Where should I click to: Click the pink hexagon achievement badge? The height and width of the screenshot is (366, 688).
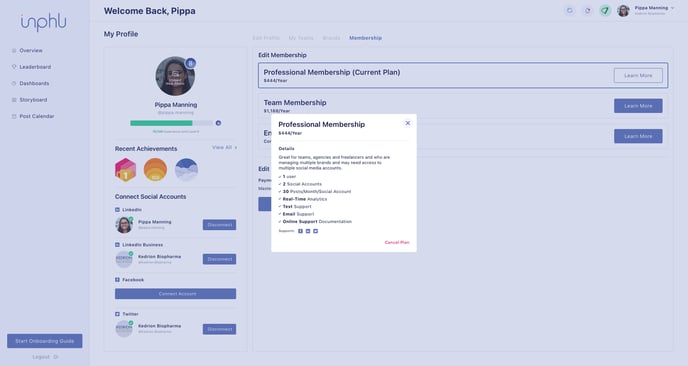125,170
